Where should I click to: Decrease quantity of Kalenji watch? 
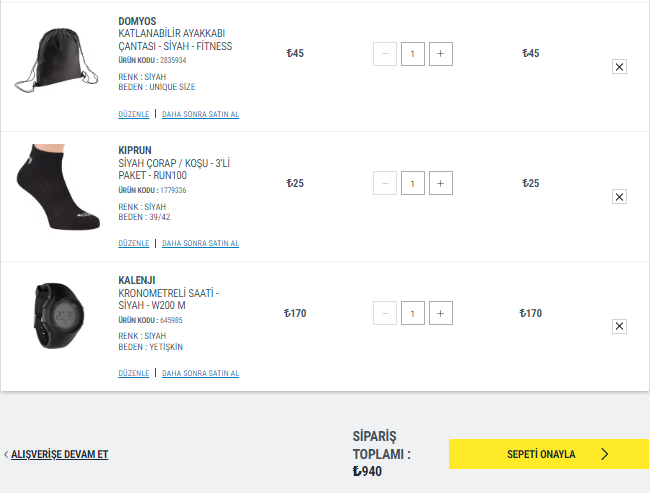(x=385, y=313)
